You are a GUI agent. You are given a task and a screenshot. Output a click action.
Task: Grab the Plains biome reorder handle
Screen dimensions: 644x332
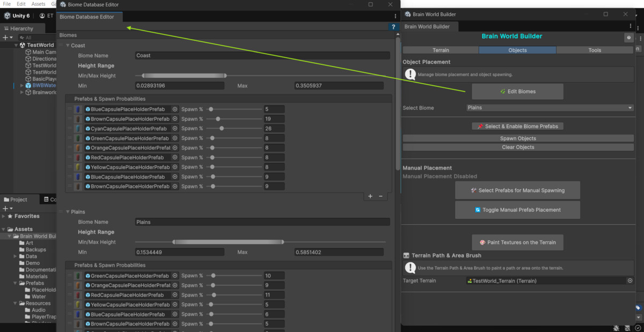click(62, 212)
